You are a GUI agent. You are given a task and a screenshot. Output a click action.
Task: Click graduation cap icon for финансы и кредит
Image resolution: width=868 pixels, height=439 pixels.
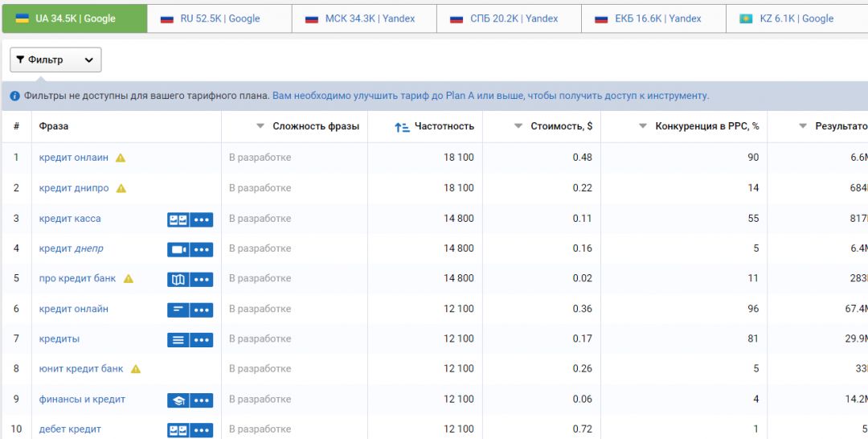178,400
